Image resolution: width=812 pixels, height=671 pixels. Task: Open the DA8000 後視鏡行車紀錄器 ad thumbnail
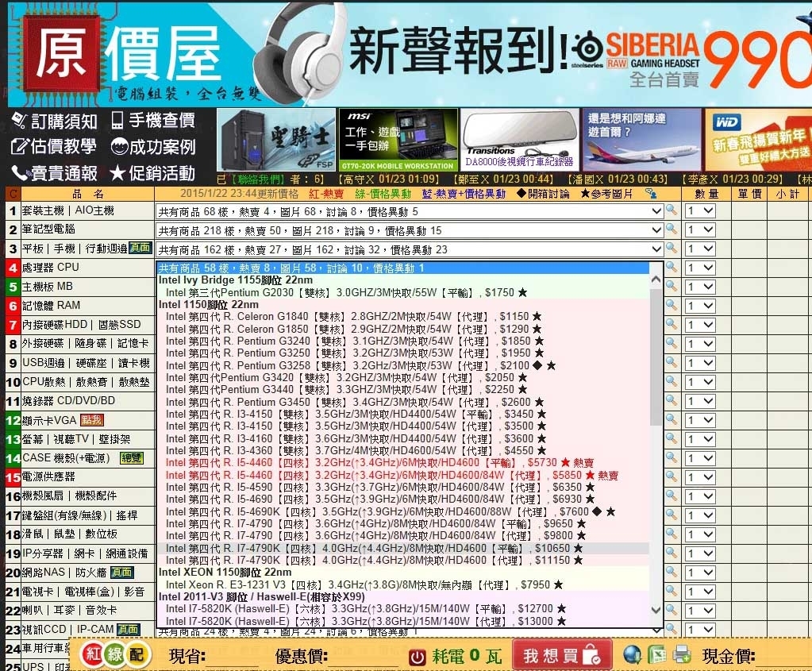520,140
